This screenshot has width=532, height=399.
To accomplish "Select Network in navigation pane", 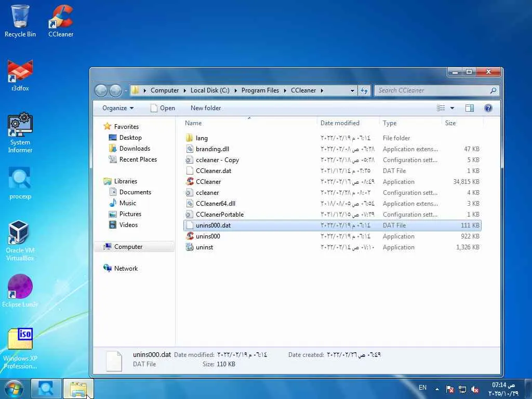I will [x=121, y=269].
